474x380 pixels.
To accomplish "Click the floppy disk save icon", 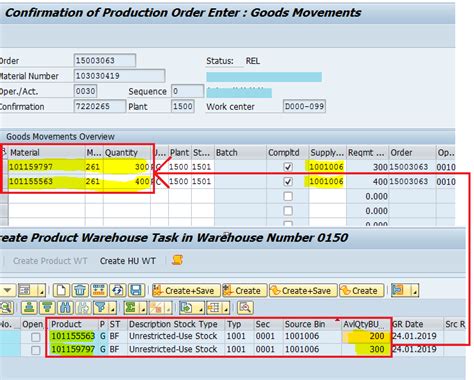I will point(136,290).
